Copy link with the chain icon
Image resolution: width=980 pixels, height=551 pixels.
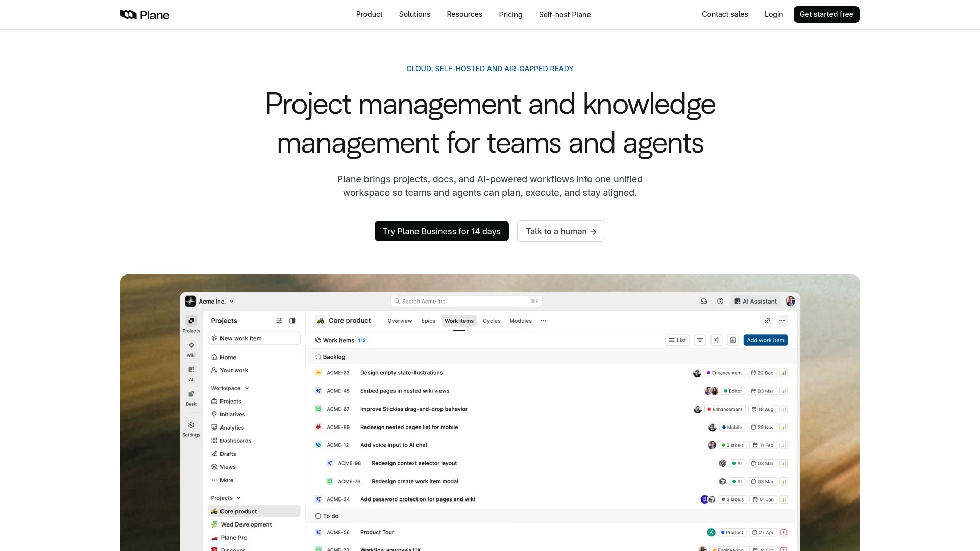pyautogui.click(x=767, y=321)
